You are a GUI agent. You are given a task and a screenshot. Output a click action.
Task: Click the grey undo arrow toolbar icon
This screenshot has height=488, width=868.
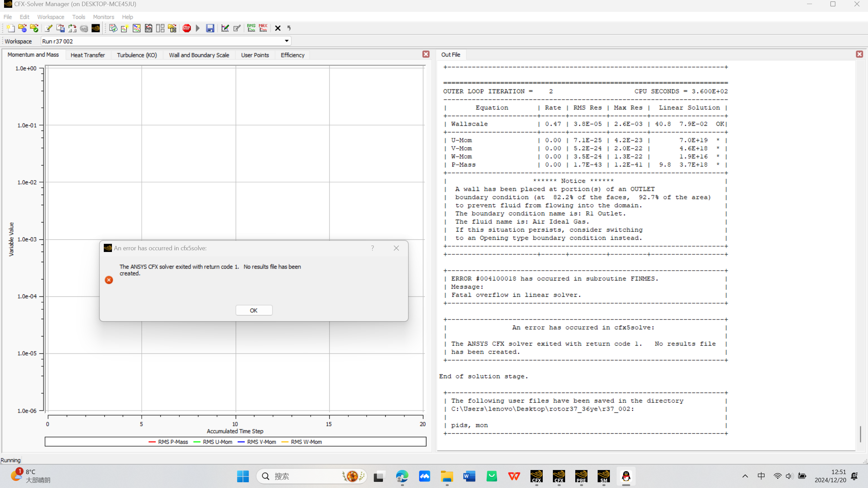click(289, 28)
